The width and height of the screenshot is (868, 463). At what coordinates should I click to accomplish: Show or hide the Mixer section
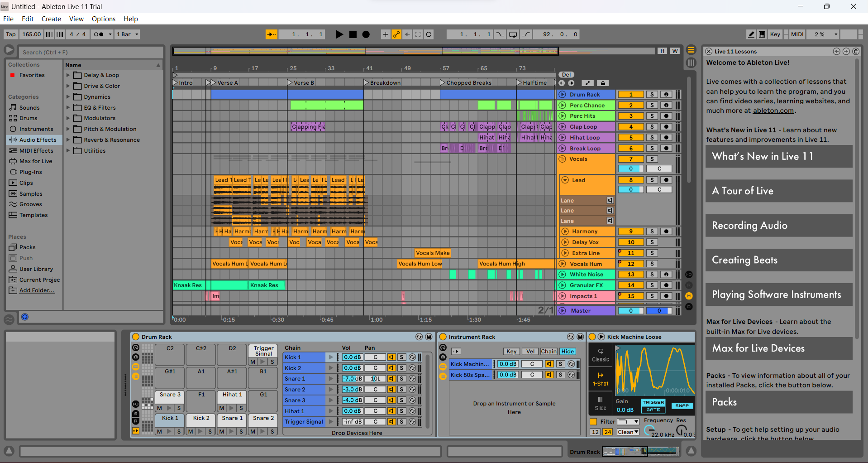[x=689, y=296]
